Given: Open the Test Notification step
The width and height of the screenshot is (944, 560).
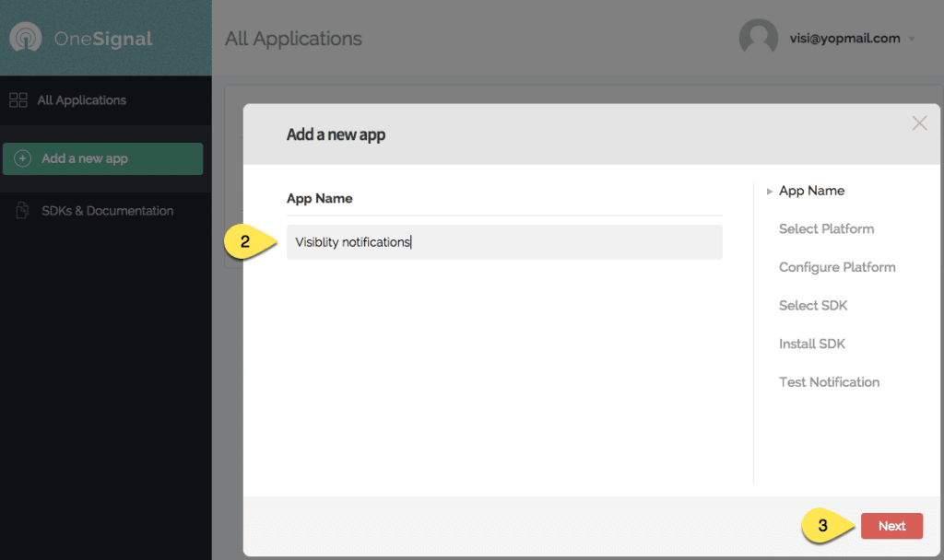Looking at the screenshot, I should point(829,381).
